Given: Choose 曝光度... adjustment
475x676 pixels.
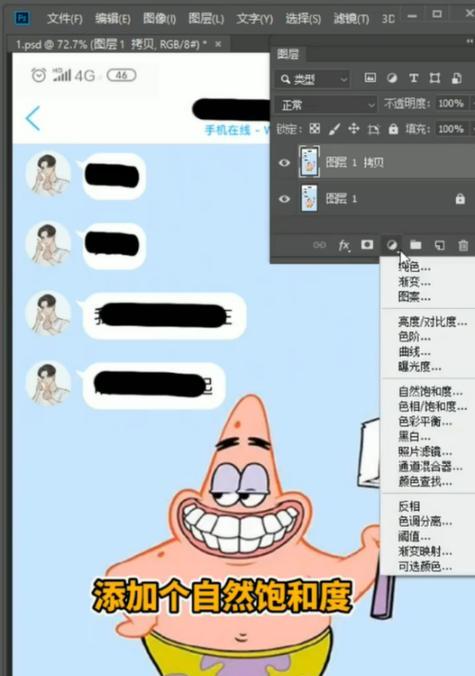Looking at the screenshot, I should pos(419,367).
